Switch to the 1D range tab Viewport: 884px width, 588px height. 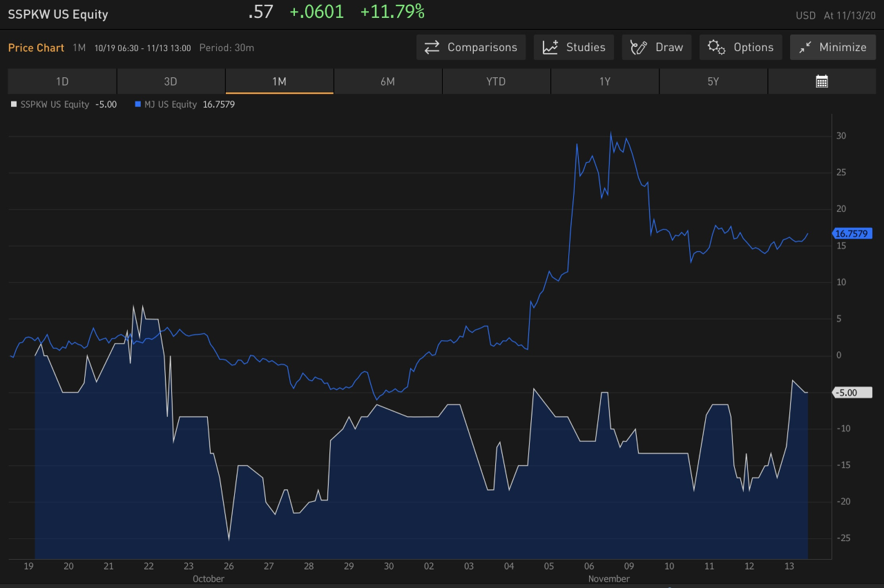point(62,81)
